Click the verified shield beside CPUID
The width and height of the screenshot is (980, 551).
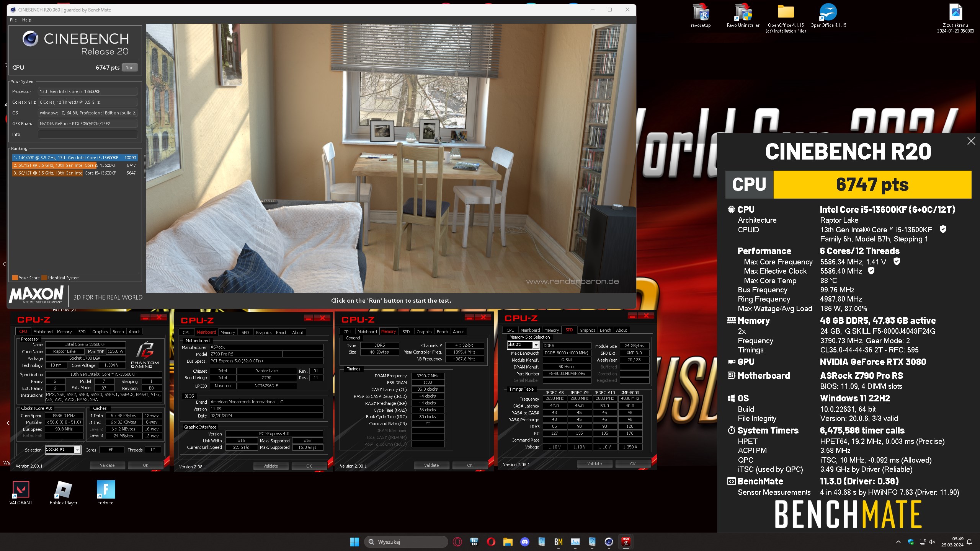(943, 229)
